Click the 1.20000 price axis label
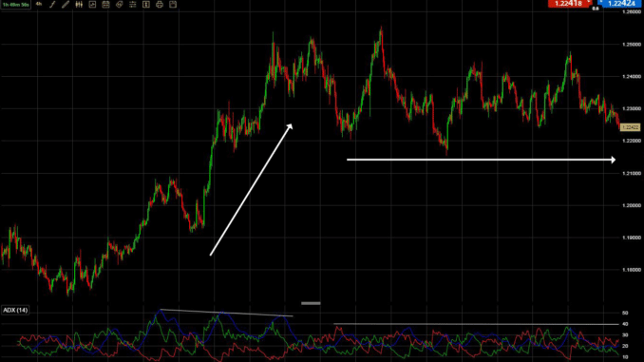644x362 pixels. (x=631, y=205)
